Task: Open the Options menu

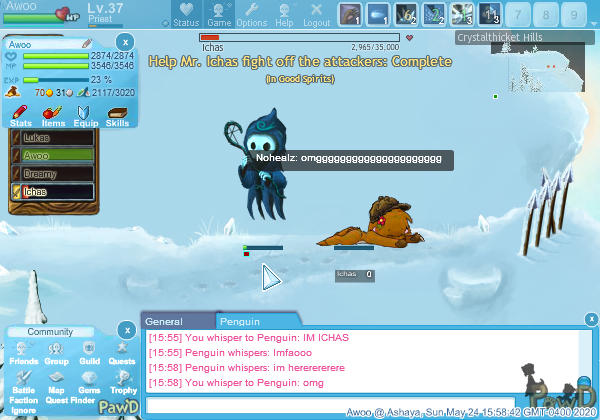Action: pos(251,15)
